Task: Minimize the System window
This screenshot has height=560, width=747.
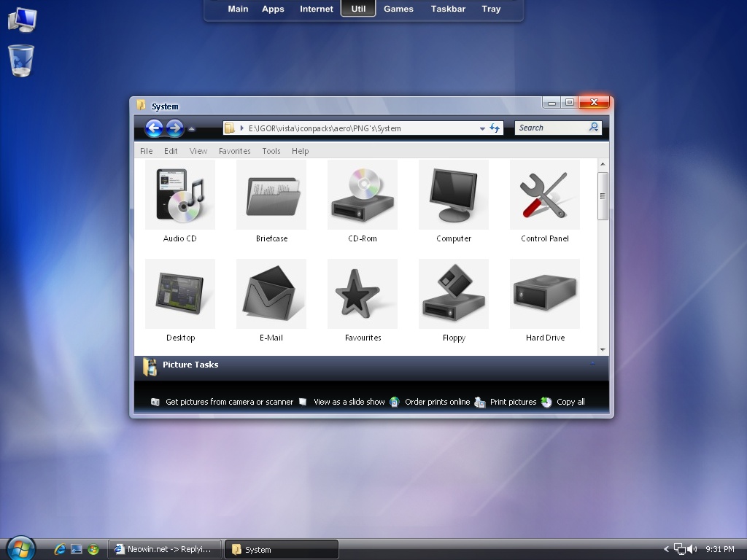Action: click(x=551, y=102)
